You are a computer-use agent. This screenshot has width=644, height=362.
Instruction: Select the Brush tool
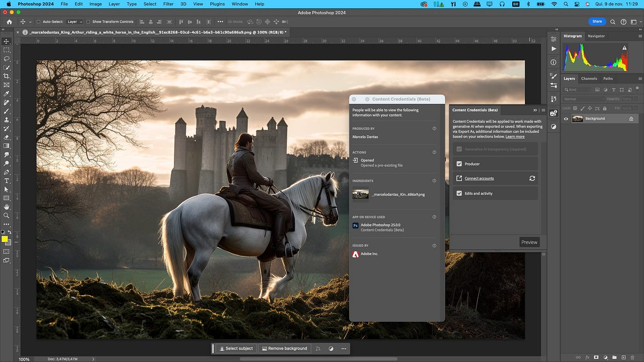pos(6,111)
